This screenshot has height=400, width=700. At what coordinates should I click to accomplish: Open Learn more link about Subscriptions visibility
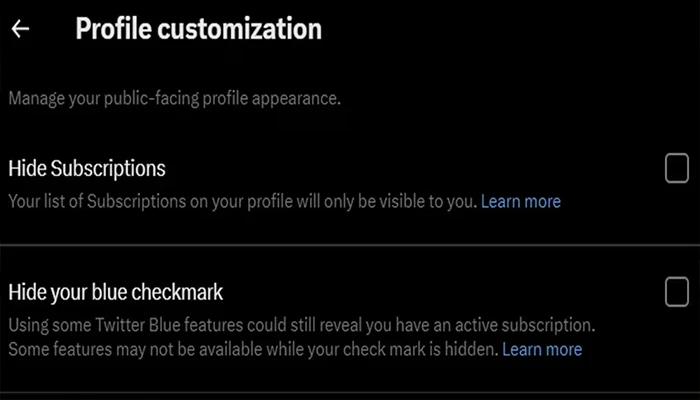pos(521,201)
